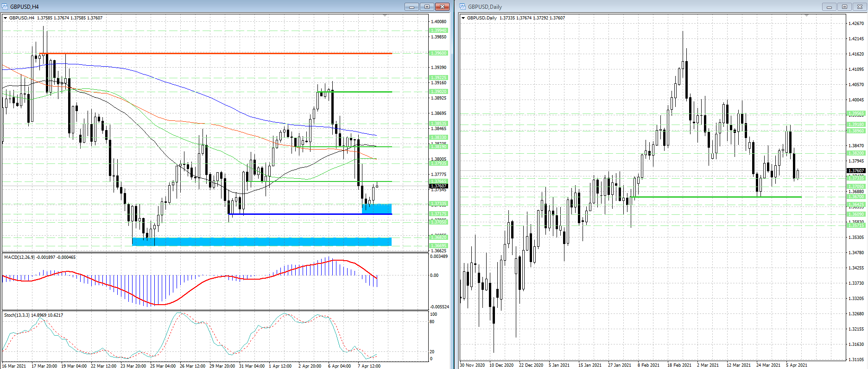This screenshot has width=868, height=369.
Task: Click the H4 chart shift triangle marker
Action: pyautogui.click(x=385, y=16)
